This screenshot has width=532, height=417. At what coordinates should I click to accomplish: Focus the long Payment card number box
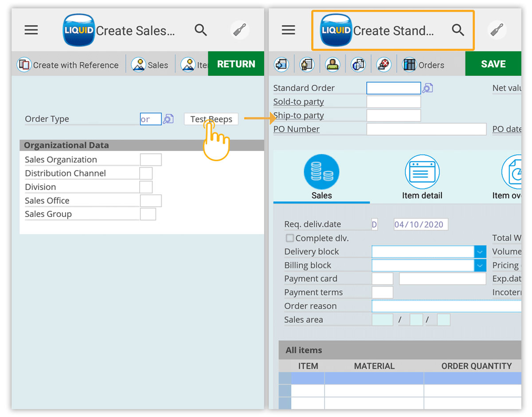click(x=443, y=279)
